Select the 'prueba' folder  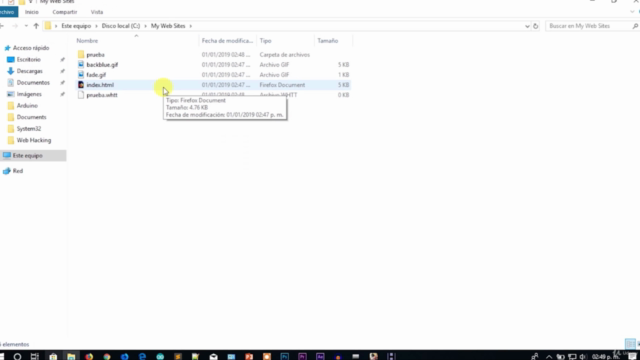[96, 55]
